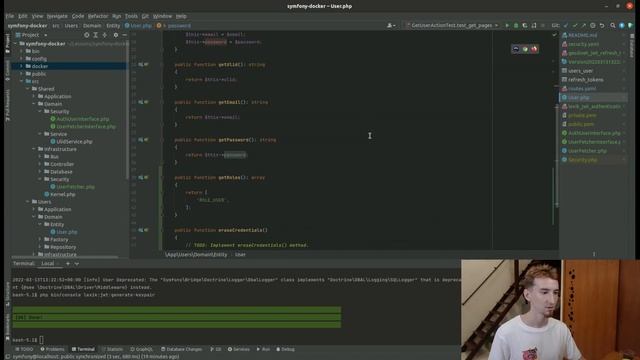Switch to the Local terminal tab

point(48,264)
